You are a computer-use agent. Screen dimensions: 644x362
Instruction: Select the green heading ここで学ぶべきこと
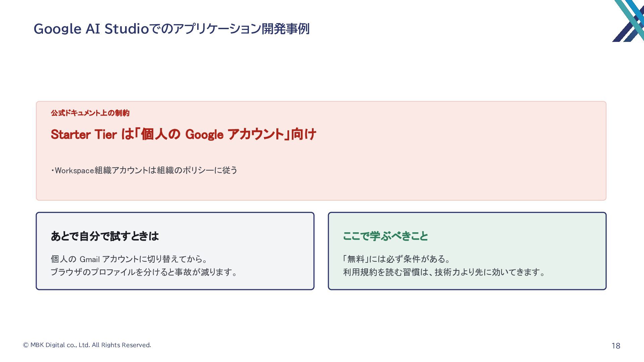[x=385, y=236]
